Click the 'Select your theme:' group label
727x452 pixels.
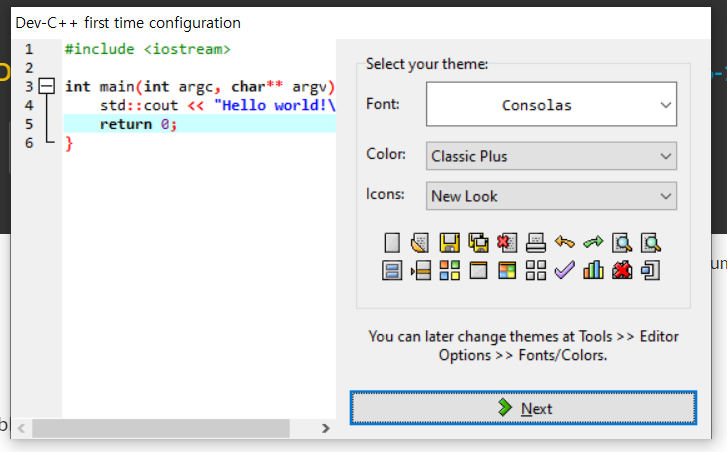click(x=427, y=64)
